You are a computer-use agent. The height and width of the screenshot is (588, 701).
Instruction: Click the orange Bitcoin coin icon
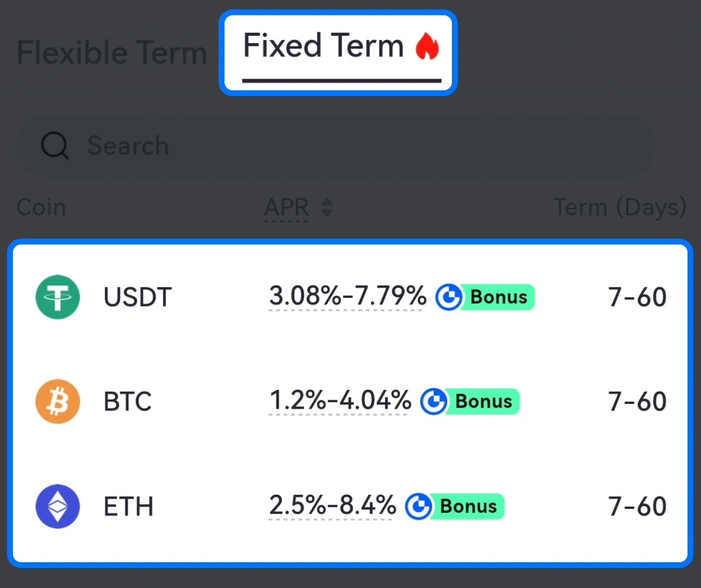57,402
